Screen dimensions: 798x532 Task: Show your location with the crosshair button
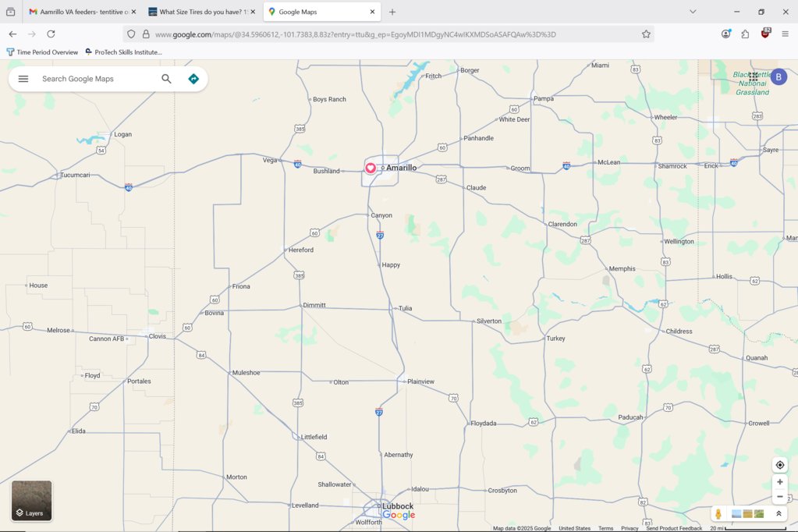(x=780, y=465)
